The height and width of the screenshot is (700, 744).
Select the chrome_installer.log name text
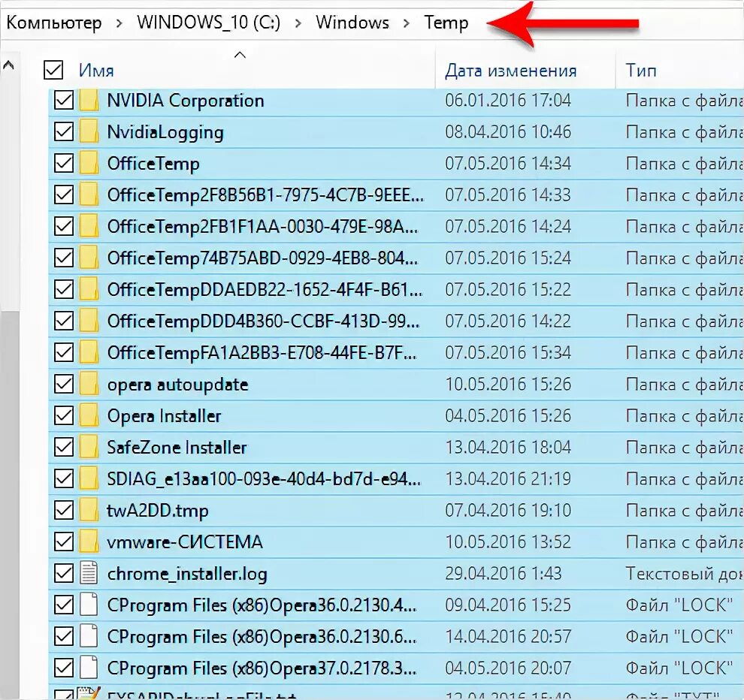pyautogui.click(x=187, y=574)
